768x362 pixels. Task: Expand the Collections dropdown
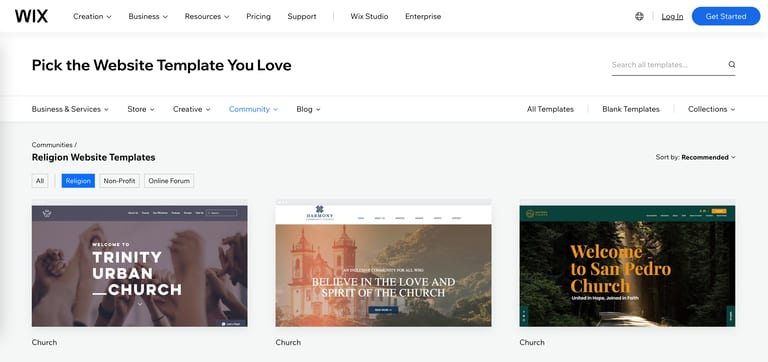[712, 109]
